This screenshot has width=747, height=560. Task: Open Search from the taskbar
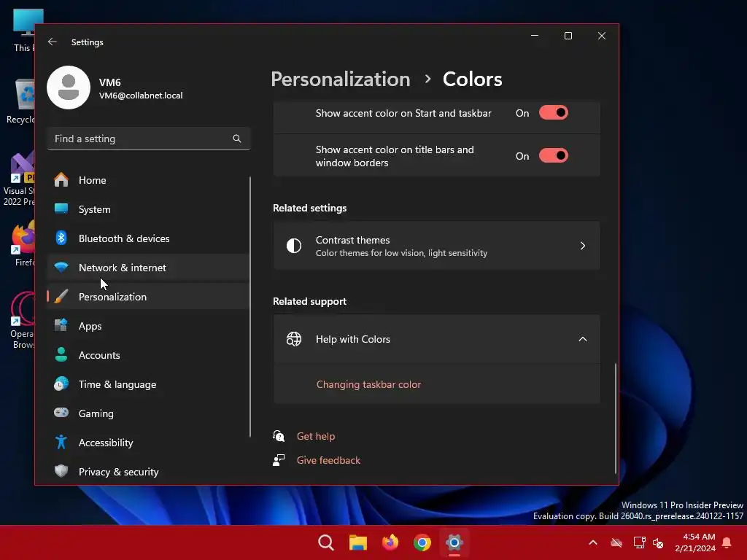coord(326,542)
